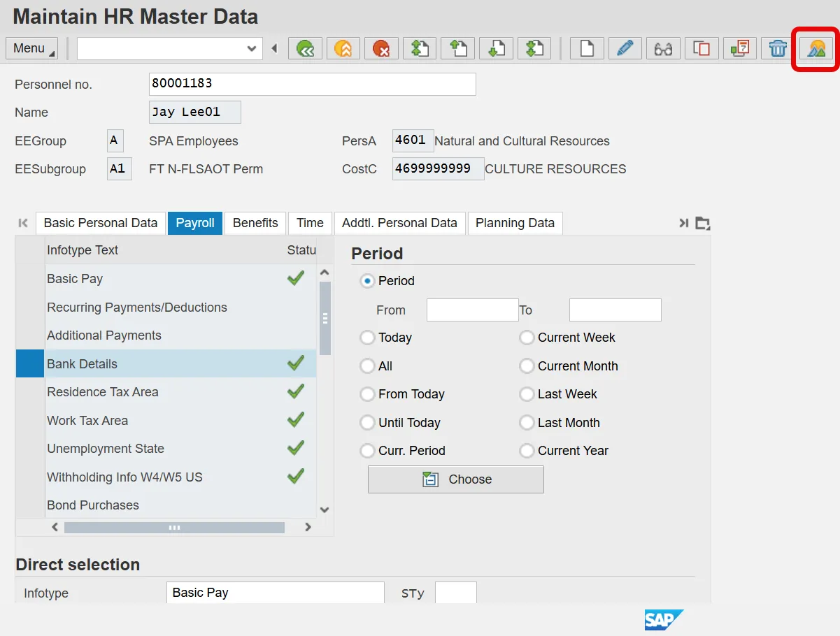Open the Basic Personal Data tab
Screen dimensions: 840x636
click(x=101, y=223)
